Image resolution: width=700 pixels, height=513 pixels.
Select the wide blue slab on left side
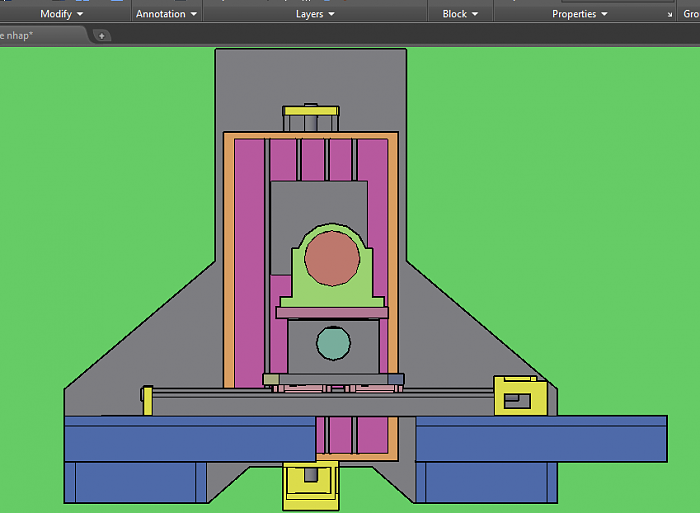[x=188, y=440]
